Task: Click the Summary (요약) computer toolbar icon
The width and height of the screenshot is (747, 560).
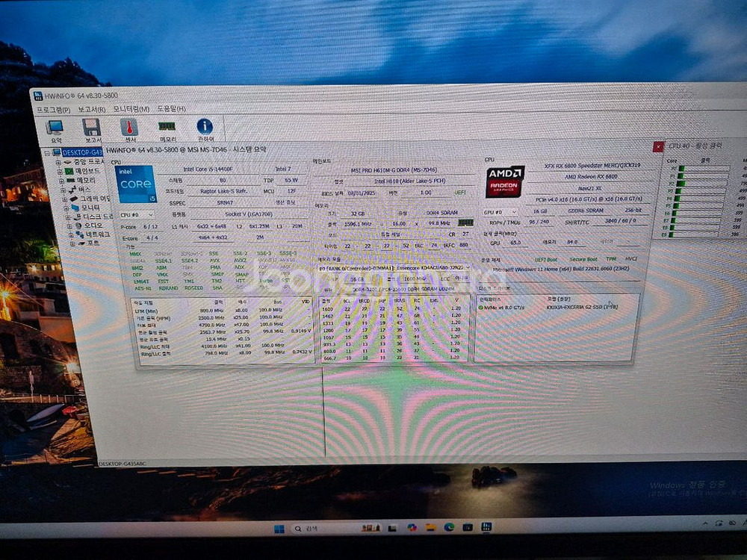Action: (x=55, y=128)
